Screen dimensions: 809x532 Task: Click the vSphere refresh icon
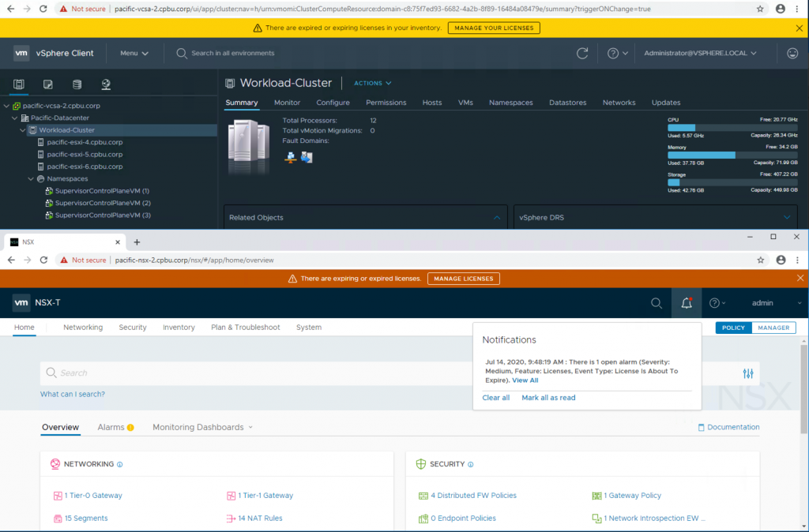tap(582, 53)
